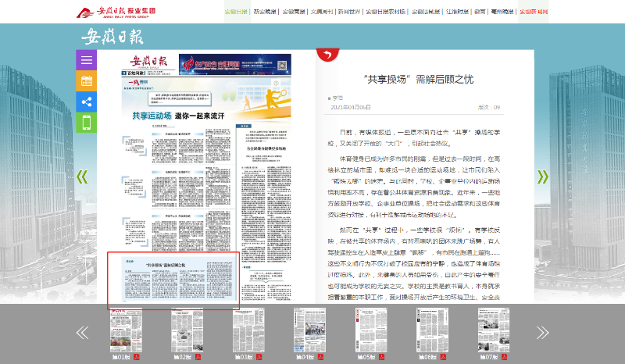Click the blue share icon
Viewport: 625px width, 364px height.
pyautogui.click(x=87, y=102)
